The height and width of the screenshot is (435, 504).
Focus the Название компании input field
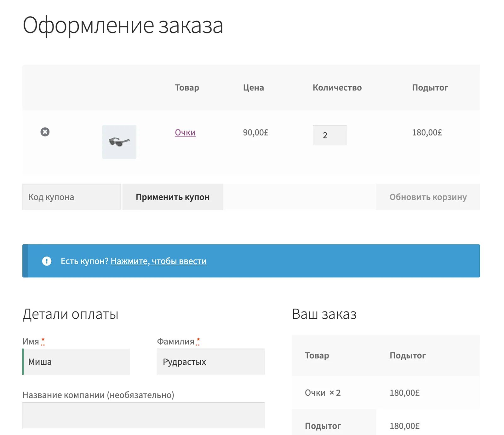(x=143, y=415)
